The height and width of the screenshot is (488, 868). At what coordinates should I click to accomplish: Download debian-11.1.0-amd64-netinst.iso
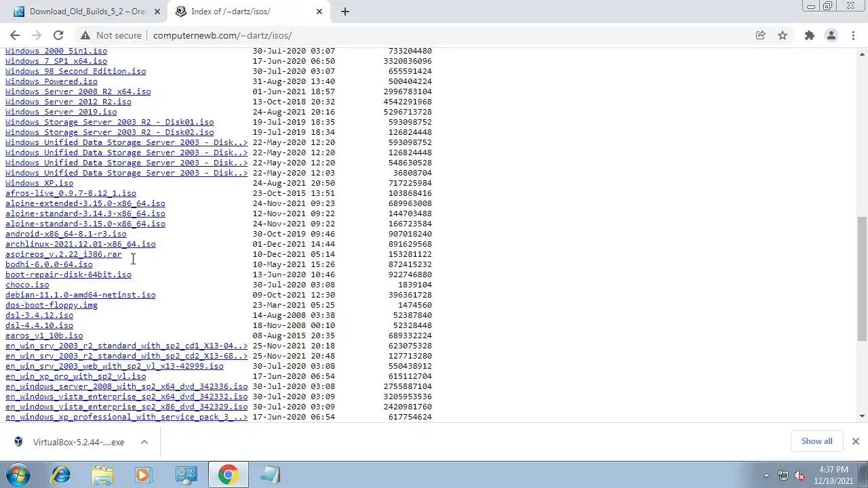(x=80, y=295)
